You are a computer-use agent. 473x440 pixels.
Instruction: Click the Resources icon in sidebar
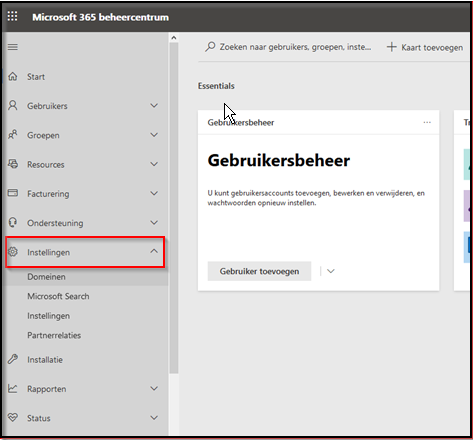pos(13,164)
